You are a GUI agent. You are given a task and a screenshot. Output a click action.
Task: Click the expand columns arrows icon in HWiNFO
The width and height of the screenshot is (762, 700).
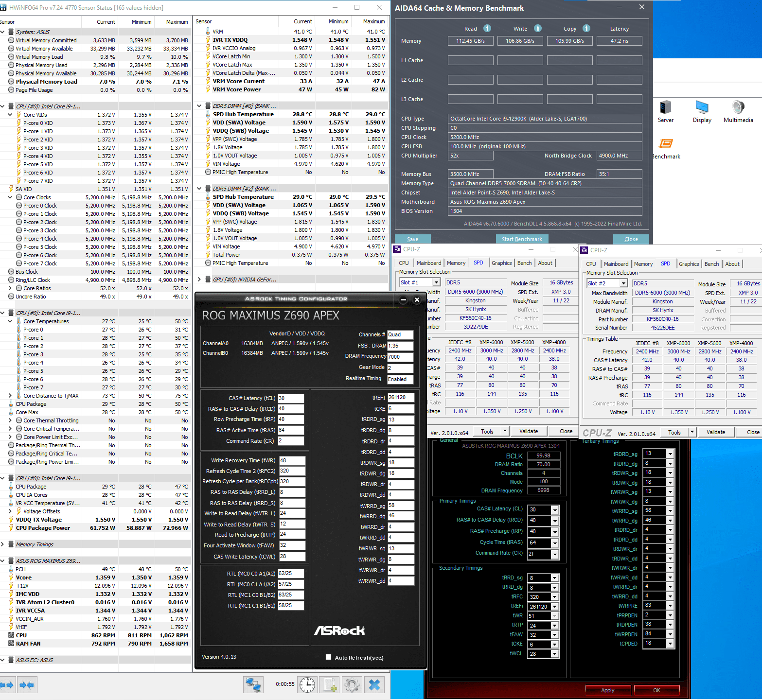[x=7, y=685]
